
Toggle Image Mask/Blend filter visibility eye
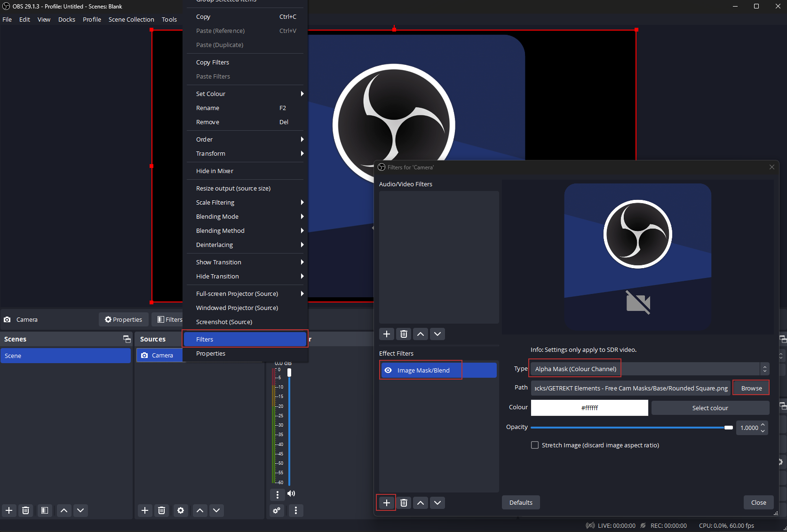click(388, 370)
